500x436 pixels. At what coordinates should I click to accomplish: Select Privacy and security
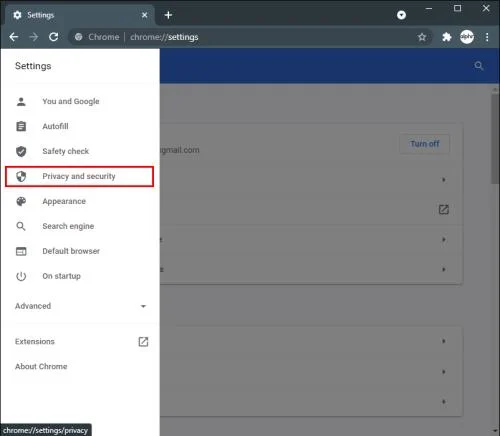click(x=79, y=176)
